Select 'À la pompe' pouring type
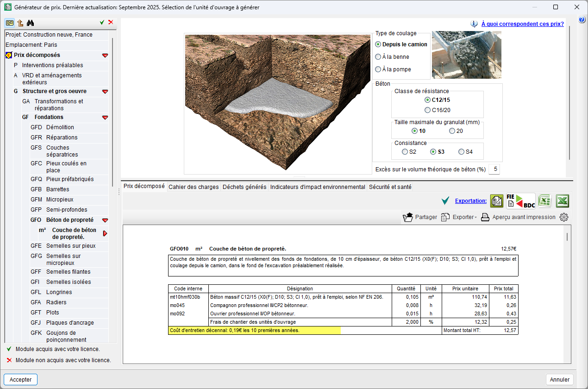This screenshot has width=588, height=389. pos(378,69)
